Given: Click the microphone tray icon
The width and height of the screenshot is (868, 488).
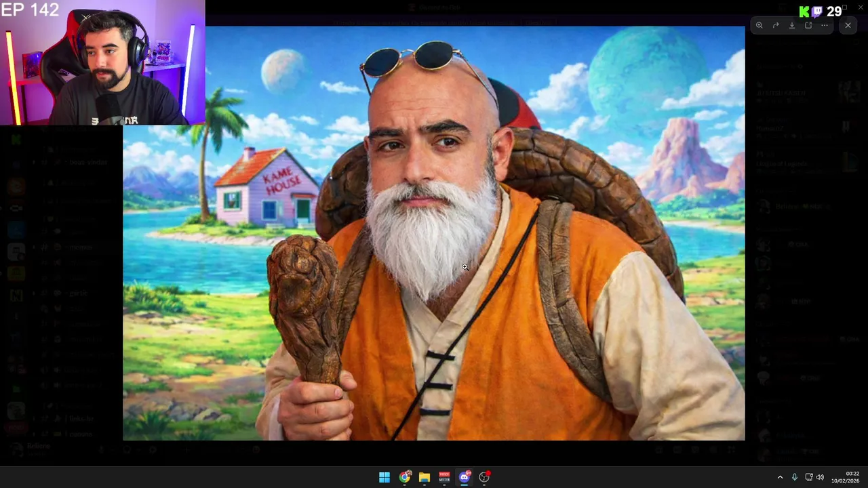Looking at the screenshot, I should (x=795, y=477).
